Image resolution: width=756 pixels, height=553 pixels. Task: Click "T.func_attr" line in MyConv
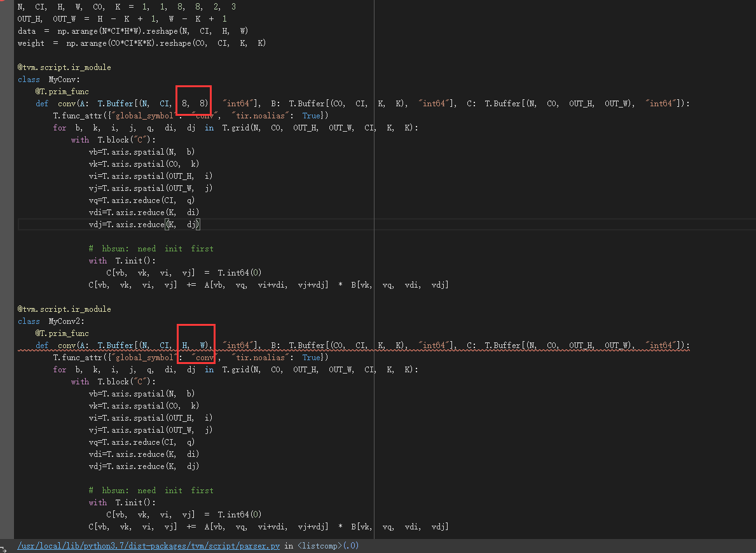pos(191,115)
